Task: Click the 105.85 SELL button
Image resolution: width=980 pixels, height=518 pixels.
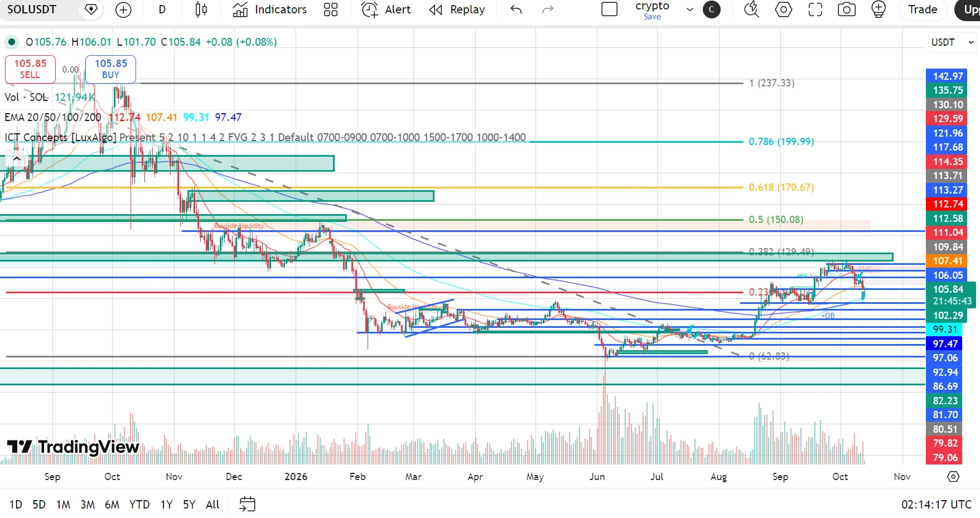Action: tap(30, 69)
